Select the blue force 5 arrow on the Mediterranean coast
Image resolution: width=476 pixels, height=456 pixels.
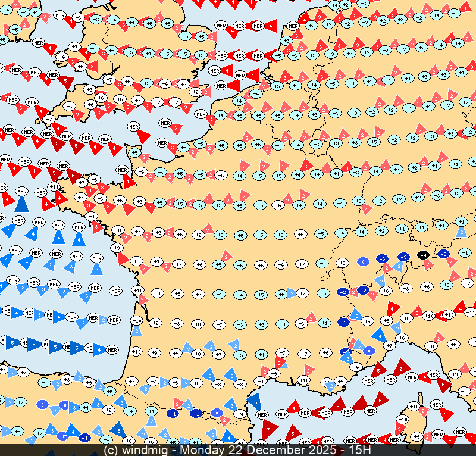point(253,401)
